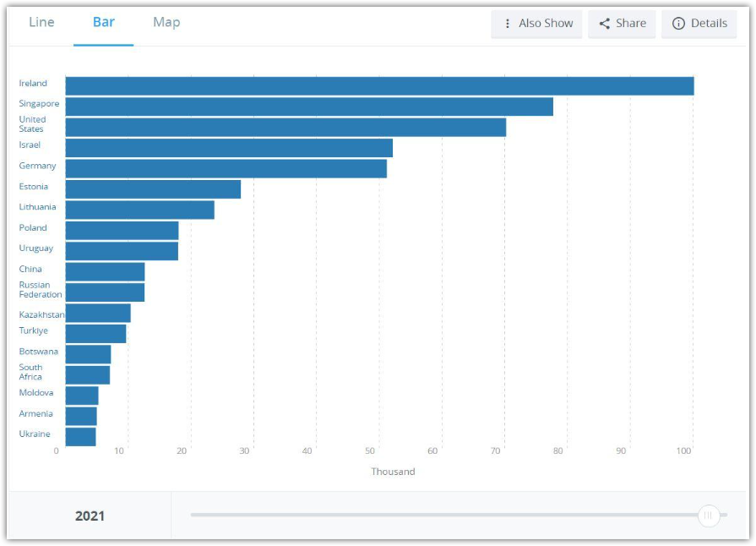Click the South Africa country label
Screen dimensions: 756x546
[30, 372]
